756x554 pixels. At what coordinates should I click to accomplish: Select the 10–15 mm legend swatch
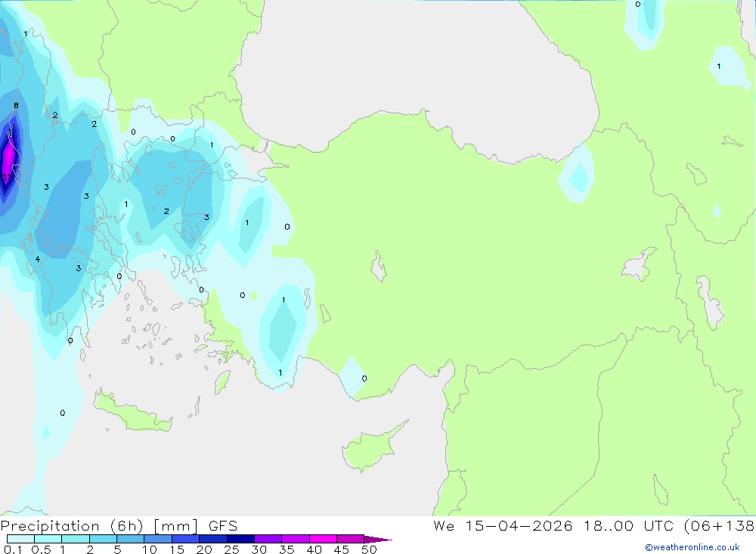[x=158, y=539]
